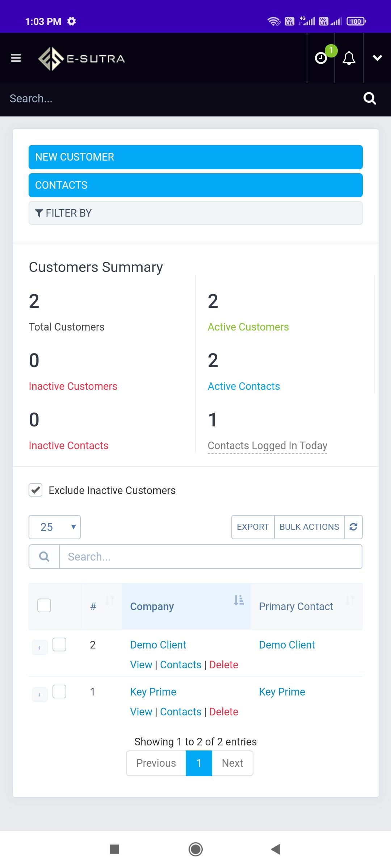Expand the Key Prime row details
391x868 pixels.
(x=40, y=695)
